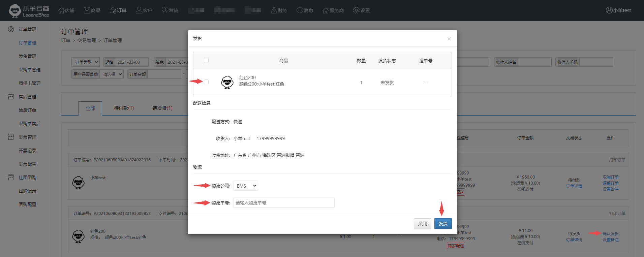Expand the 物流公司 EMS dropdown

pyautogui.click(x=246, y=186)
